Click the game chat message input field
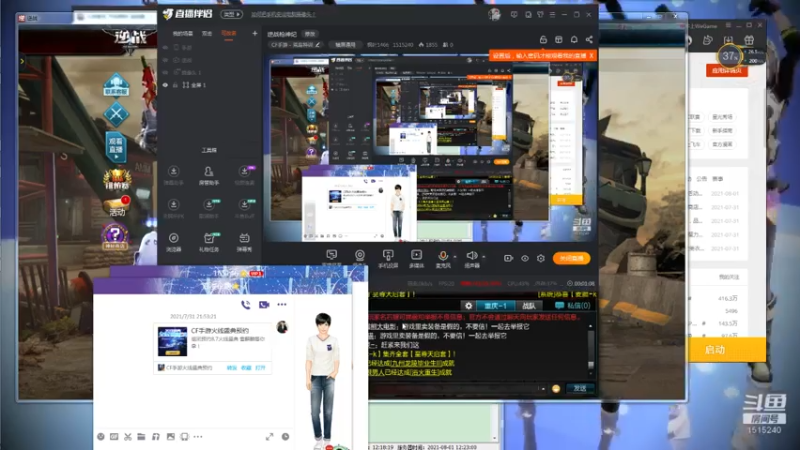Screen dimensions: 800x450 [x=454, y=389]
